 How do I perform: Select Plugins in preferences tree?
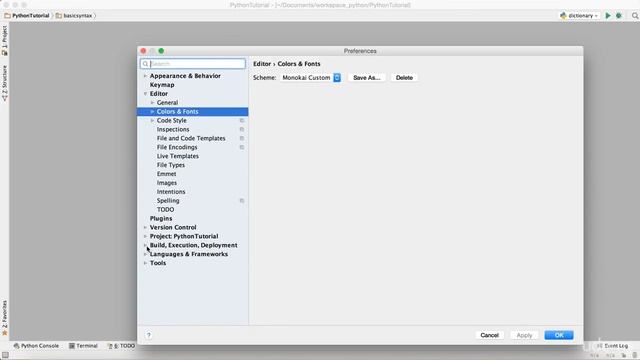coord(161,218)
